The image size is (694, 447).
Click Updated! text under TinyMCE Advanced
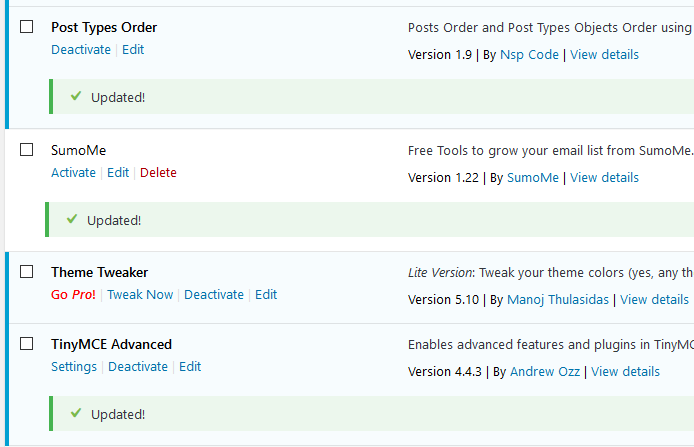118,414
